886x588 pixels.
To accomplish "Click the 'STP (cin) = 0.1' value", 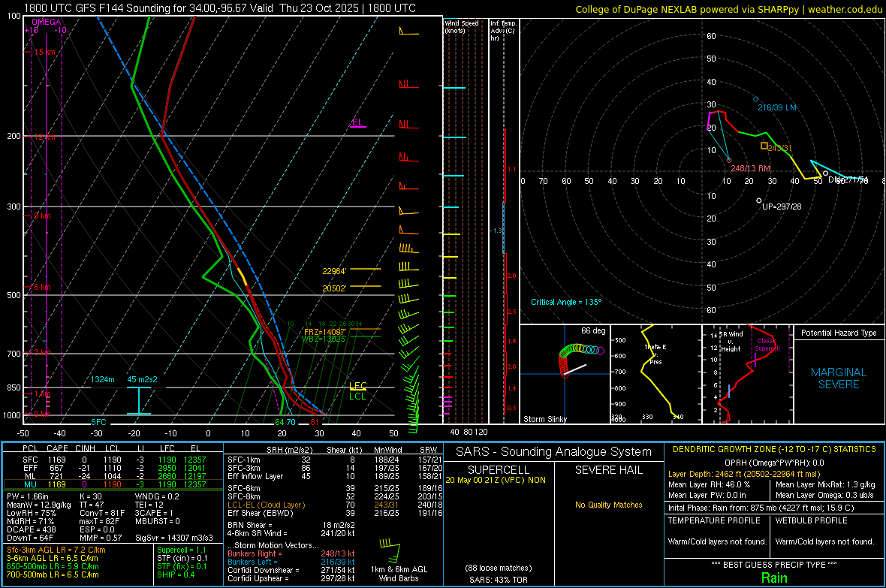I will pyautogui.click(x=182, y=558).
